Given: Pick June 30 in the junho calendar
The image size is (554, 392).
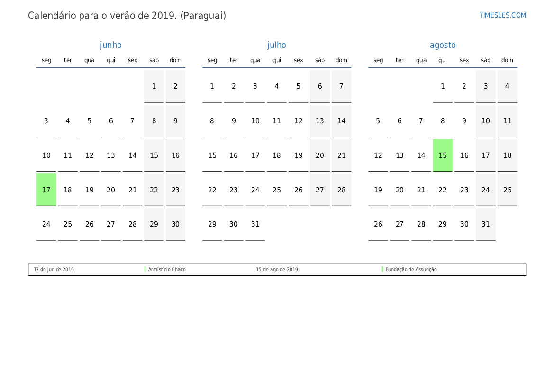Looking at the screenshot, I should [175, 224].
